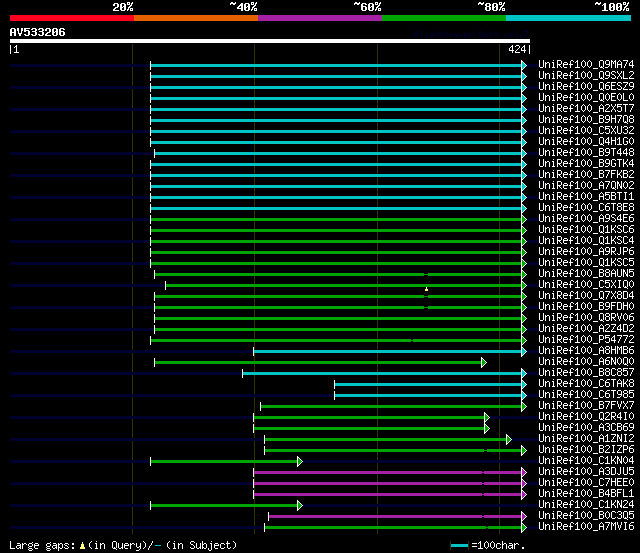Click the UniRef100_Q0E0L0 hit name
Viewport: 640px width, 553px height.
click(x=586, y=98)
